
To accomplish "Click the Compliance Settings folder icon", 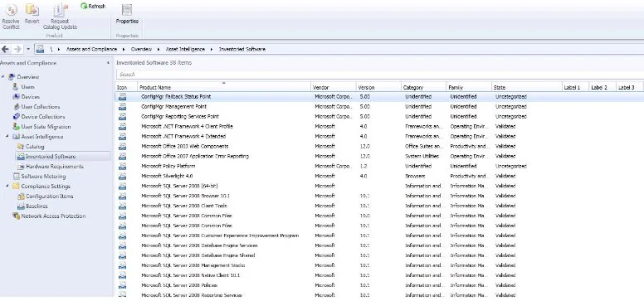I will [x=16, y=187].
